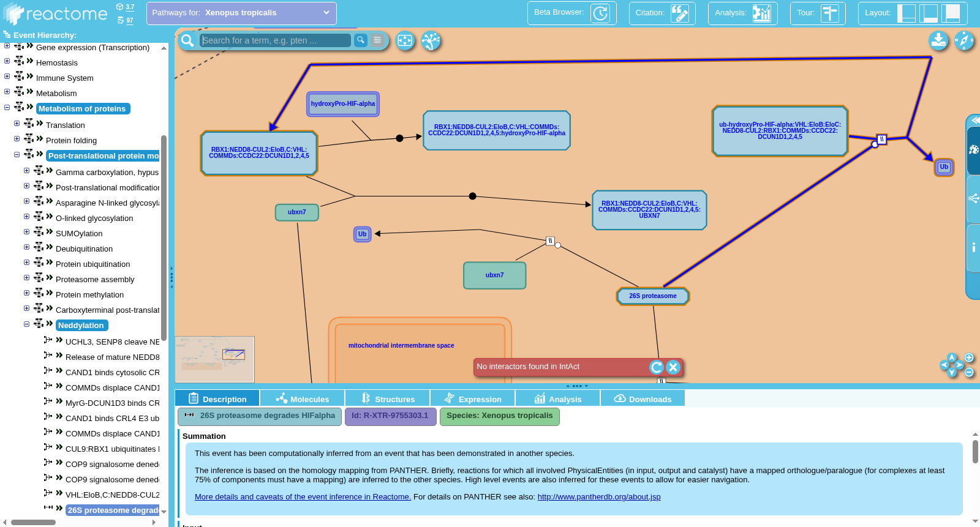Viewport: 980px width, 527px height.
Task: Select the Ub node near ubxn7
Action: point(363,234)
